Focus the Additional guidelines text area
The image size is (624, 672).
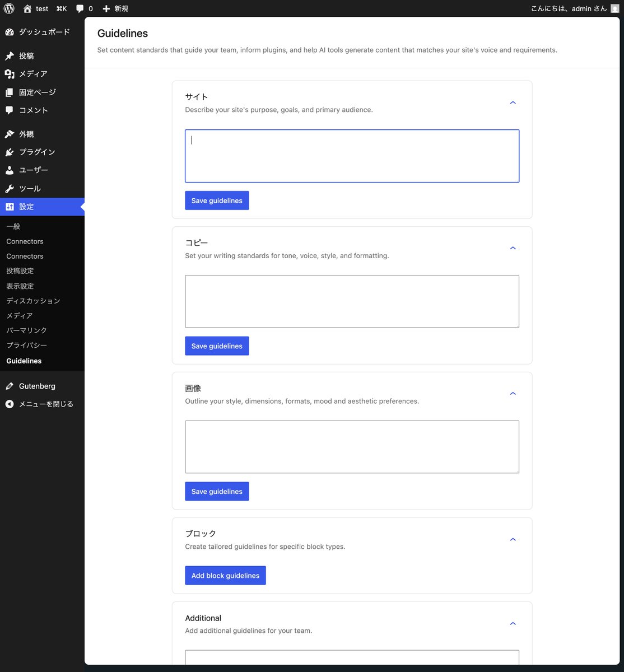pos(352,657)
